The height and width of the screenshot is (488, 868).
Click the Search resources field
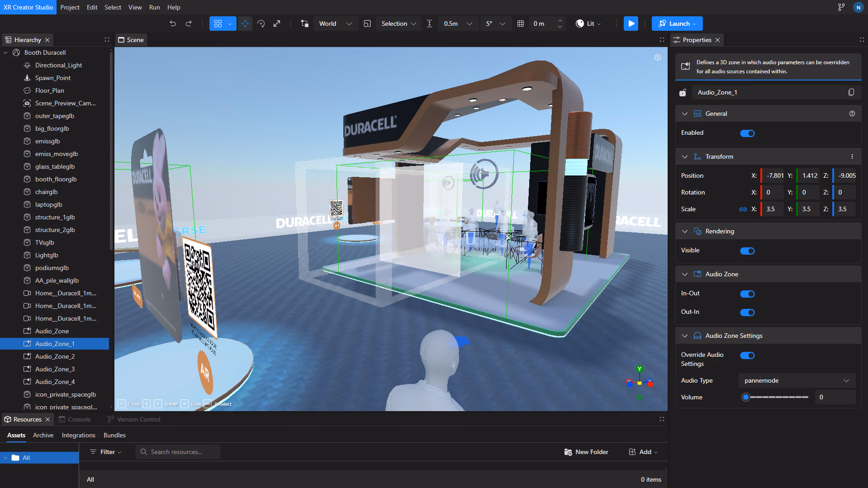tap(178, 452)
